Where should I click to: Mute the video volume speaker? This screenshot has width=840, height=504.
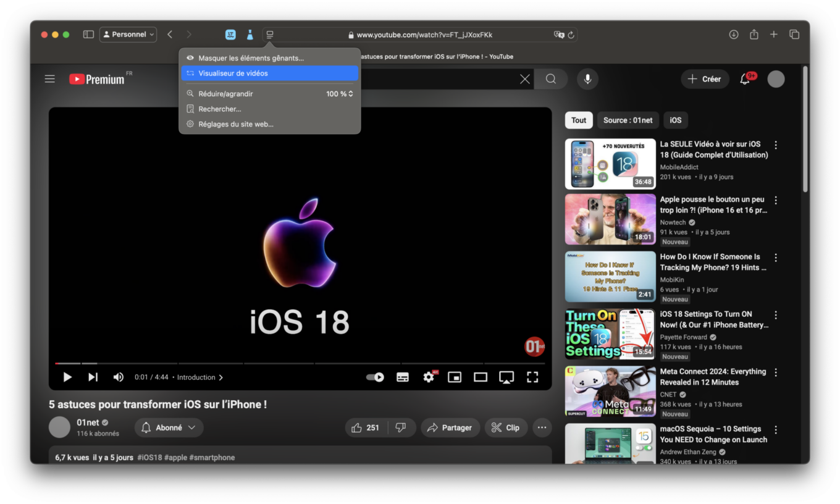[x=118, y=377]
